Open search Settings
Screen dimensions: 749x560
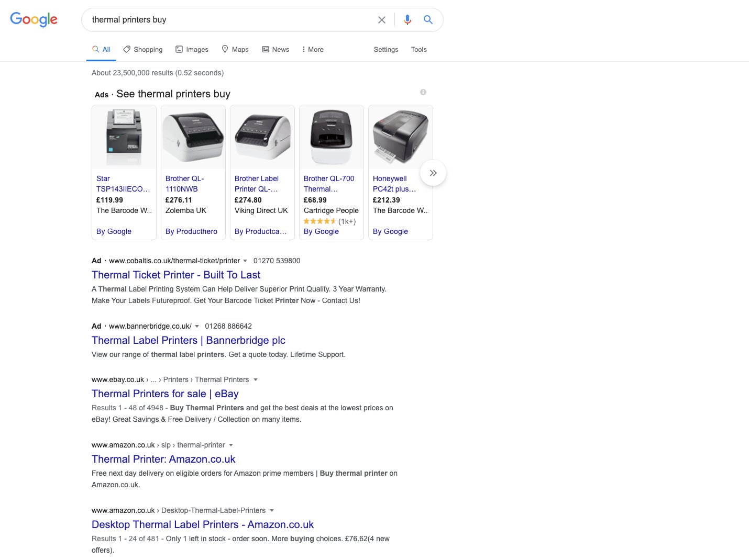[x=386, y=49]
